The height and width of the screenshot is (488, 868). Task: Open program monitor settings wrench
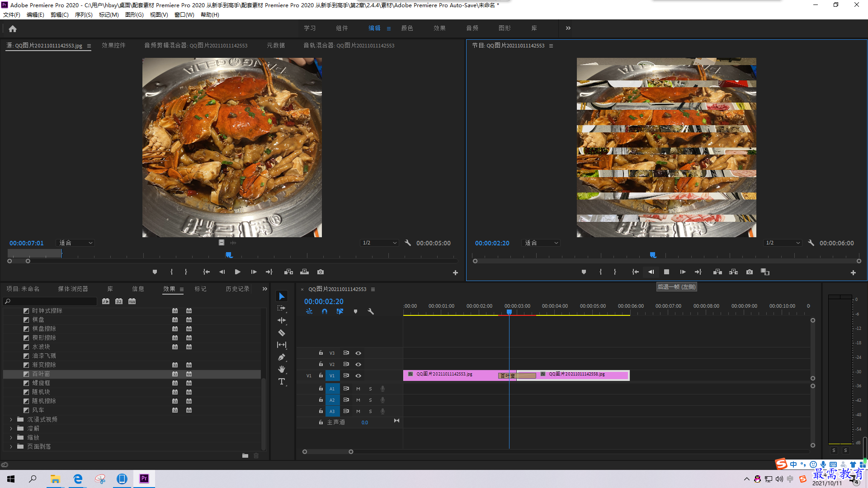coord(811,243)
